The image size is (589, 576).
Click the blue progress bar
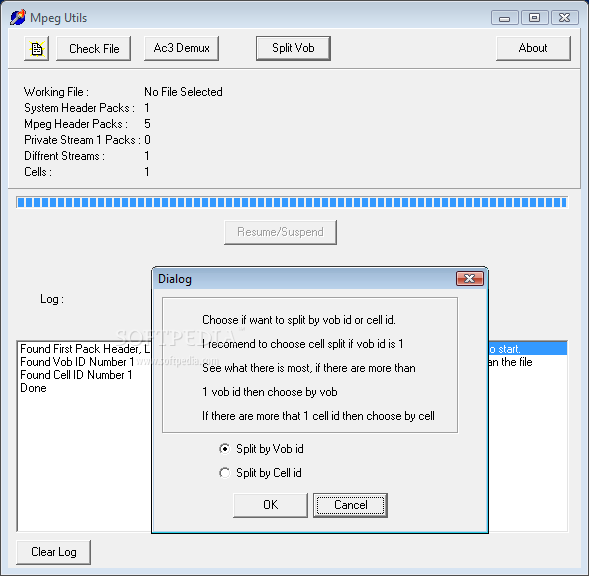pos(292,203)
